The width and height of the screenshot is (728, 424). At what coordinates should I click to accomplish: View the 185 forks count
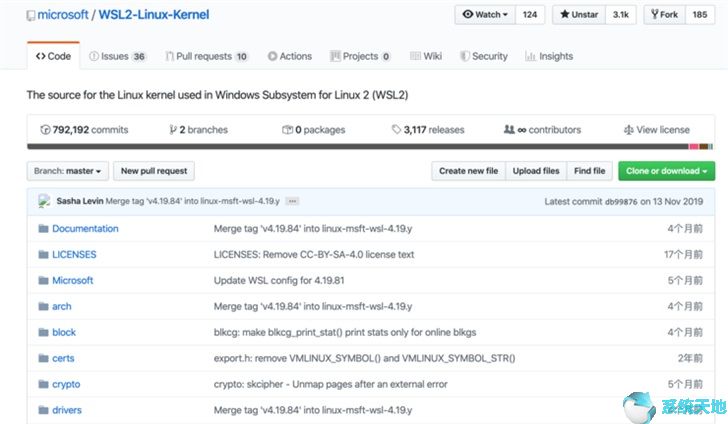tap(700, 14)
